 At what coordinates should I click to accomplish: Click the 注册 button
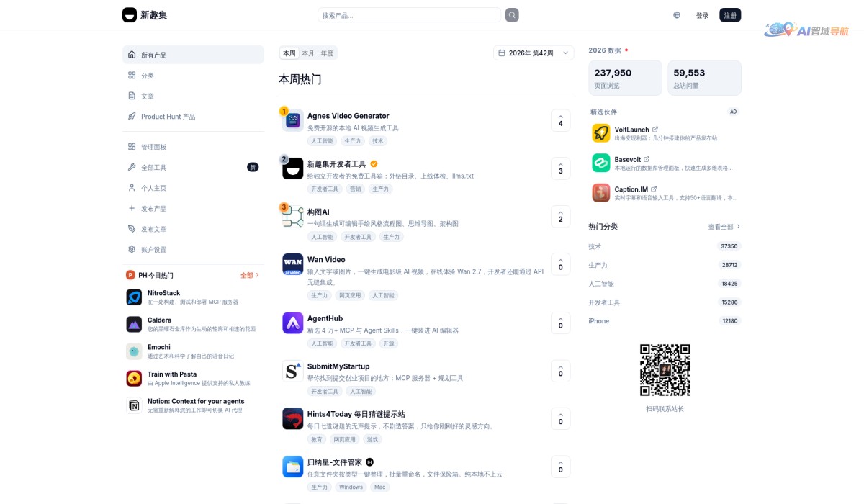point(730,15)
